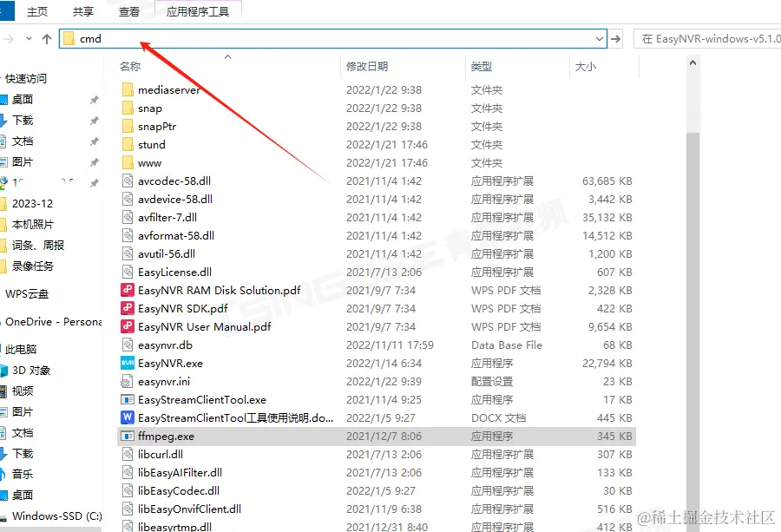Open 音乐 under 此电脑

[x=23, y=474]
